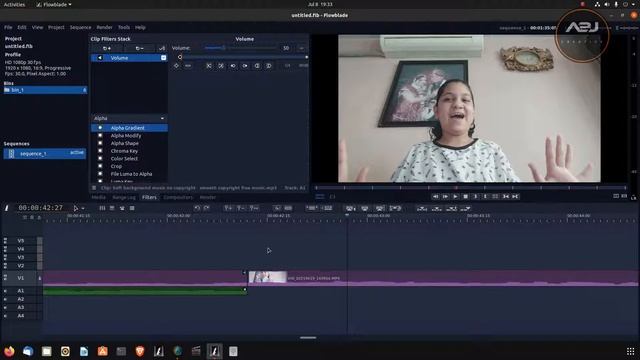640x360 pixels.
Task: Open the Tools menu
Action: point(124,27)
